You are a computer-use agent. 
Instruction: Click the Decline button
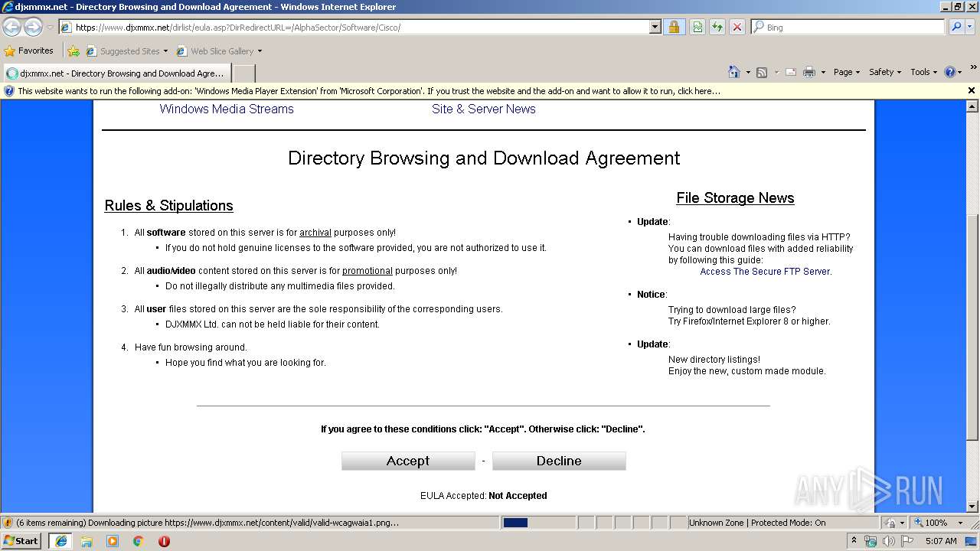pyautogui.click(x=559, y=461)
